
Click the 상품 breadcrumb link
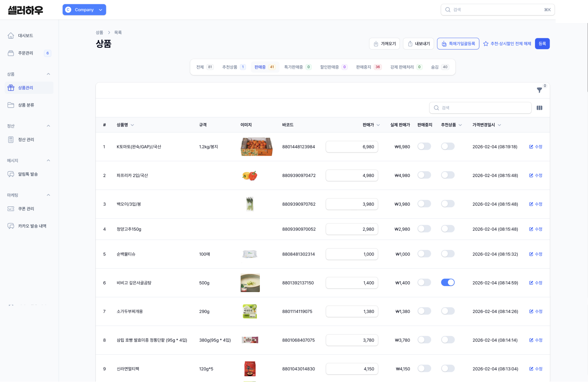point(100,32)
